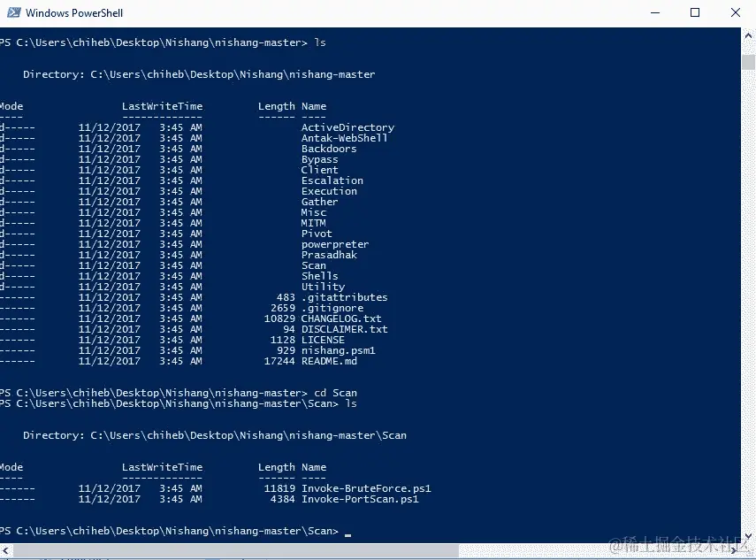Click the LICENSE file name

point(323,340)
